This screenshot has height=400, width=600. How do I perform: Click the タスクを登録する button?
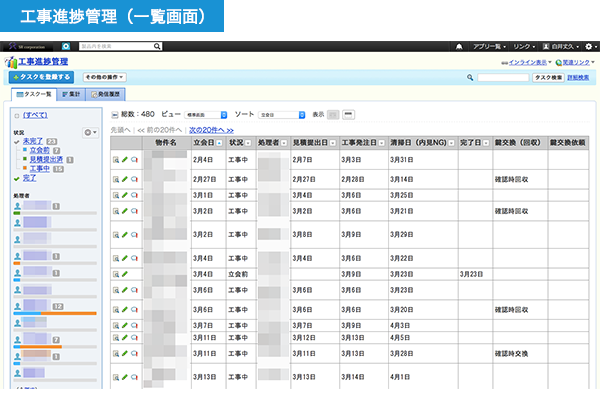click(41, 77)
